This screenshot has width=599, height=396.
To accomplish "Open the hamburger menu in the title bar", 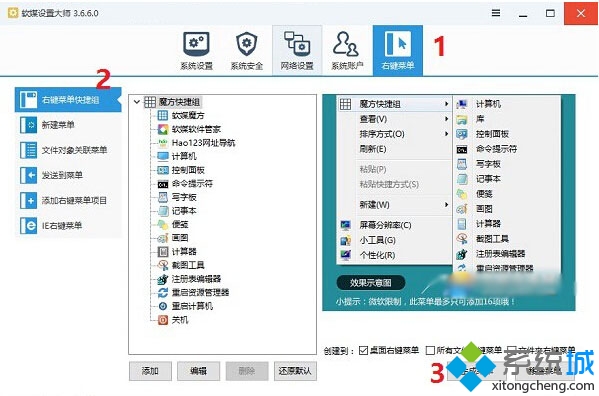I will [x=496, y=13].
